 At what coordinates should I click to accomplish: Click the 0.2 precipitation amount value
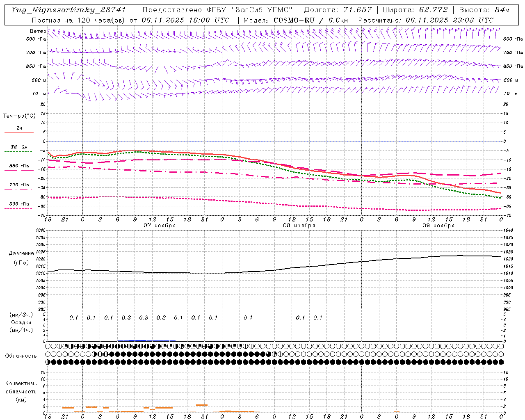[161, 317]
